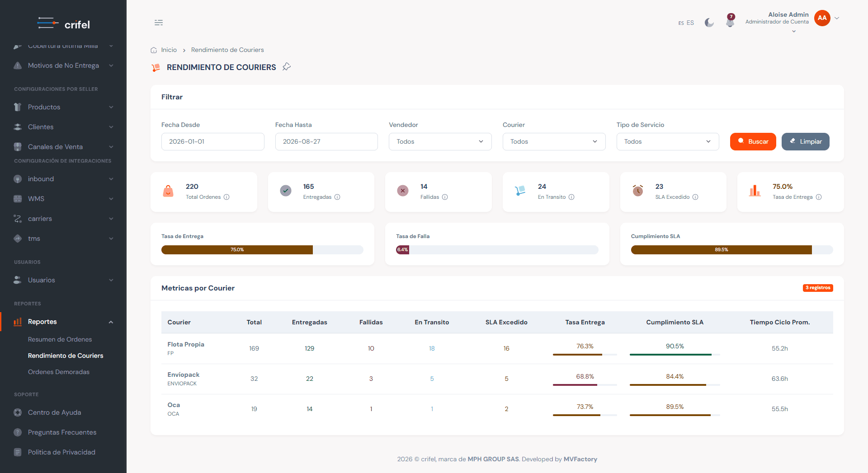Toggle the sidebar hamburger menu icon
This screenshot has width=868, height=473.
click(x=159, y=23)
